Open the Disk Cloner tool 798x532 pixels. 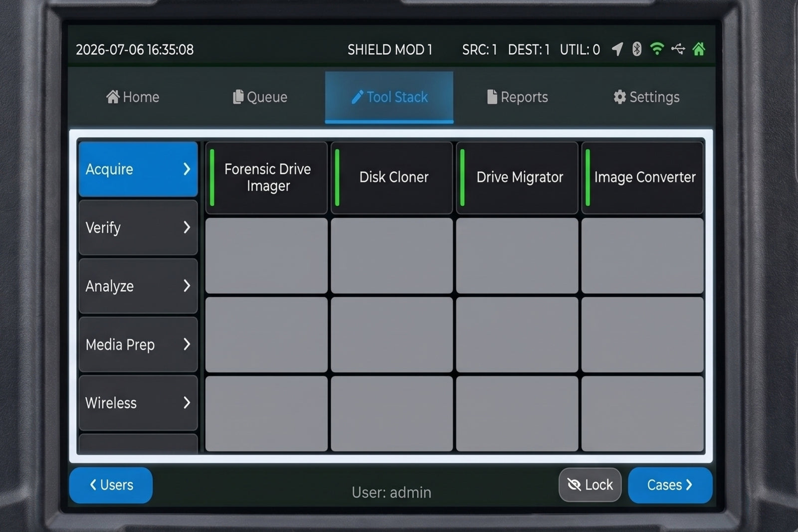(x=392, y=177)
